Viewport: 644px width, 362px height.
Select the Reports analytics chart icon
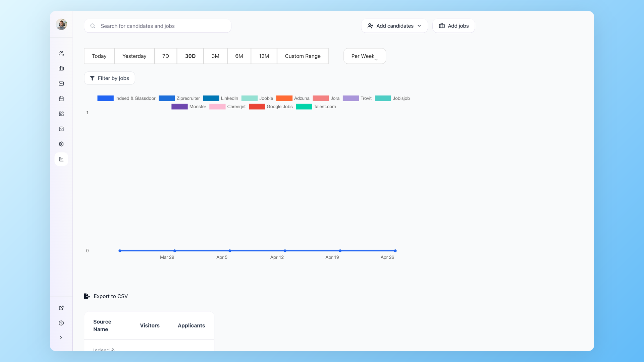[x=61, y=159]
